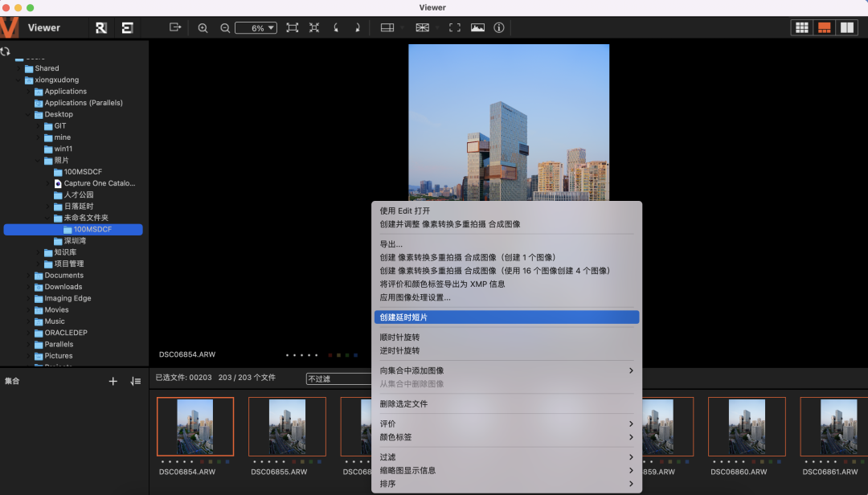868x495 pixels.
Task: Select the DSC06855.ARW thumbnail
Action: tap(287, 427)
